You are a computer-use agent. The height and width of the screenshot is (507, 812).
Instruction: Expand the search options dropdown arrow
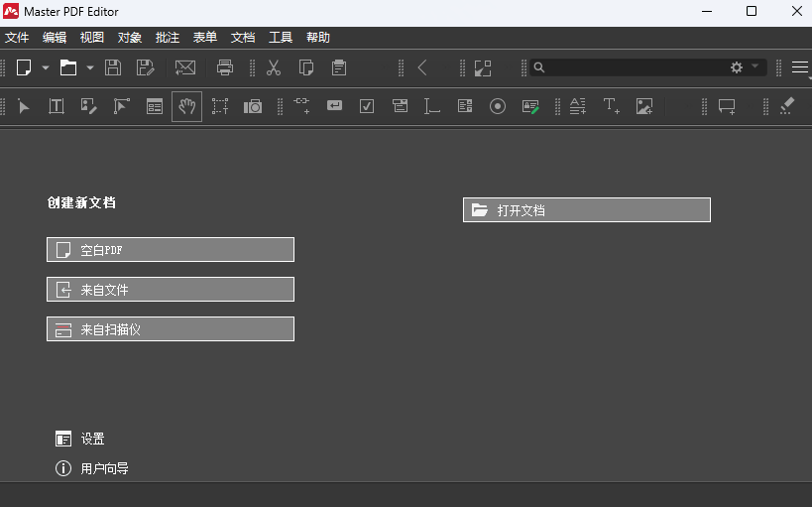tap(755, 65)
